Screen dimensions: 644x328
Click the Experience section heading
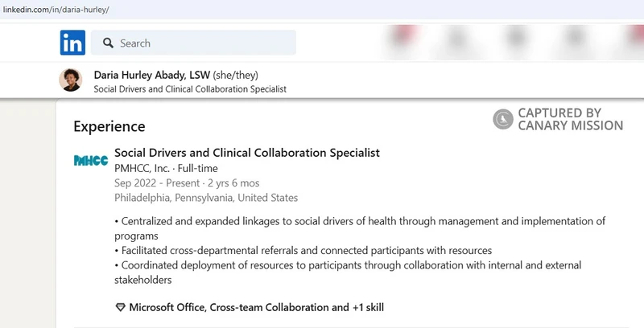click(109, 126)
